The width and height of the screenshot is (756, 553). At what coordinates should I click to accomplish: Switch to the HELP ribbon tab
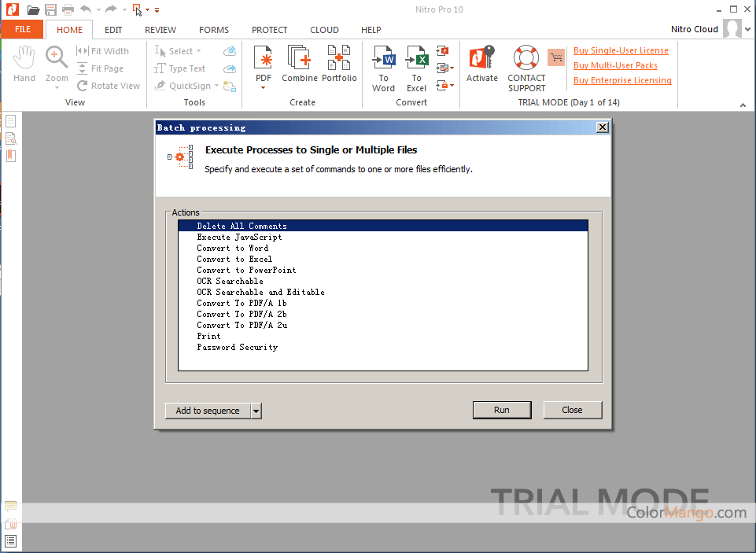coord(371,30)
